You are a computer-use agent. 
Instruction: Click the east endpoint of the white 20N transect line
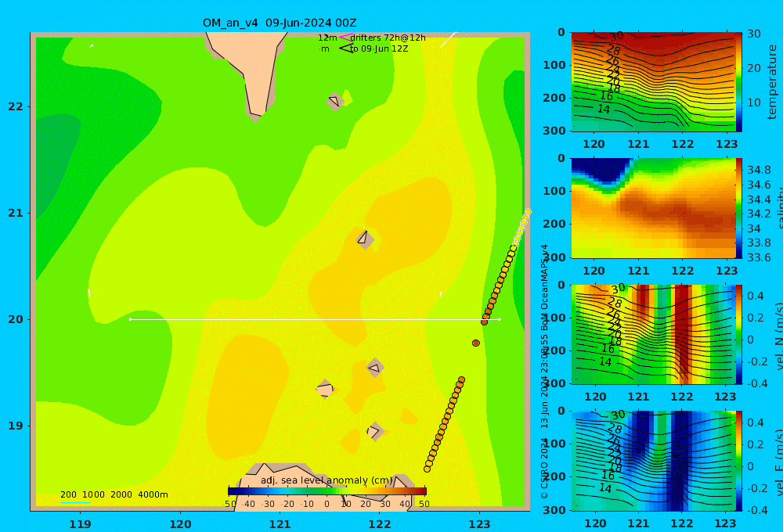pyautogui.click(x=500, y=319)
